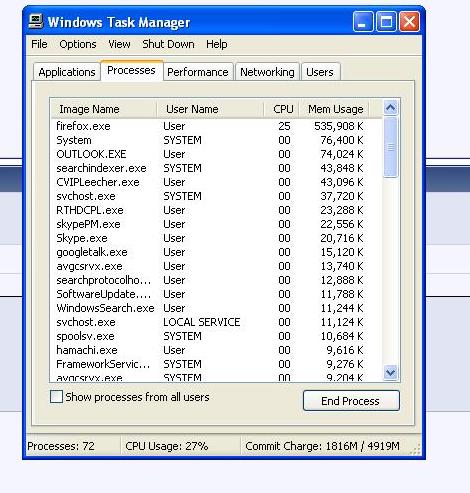
Task: Open the Help menu
Action: pos(217,44)
